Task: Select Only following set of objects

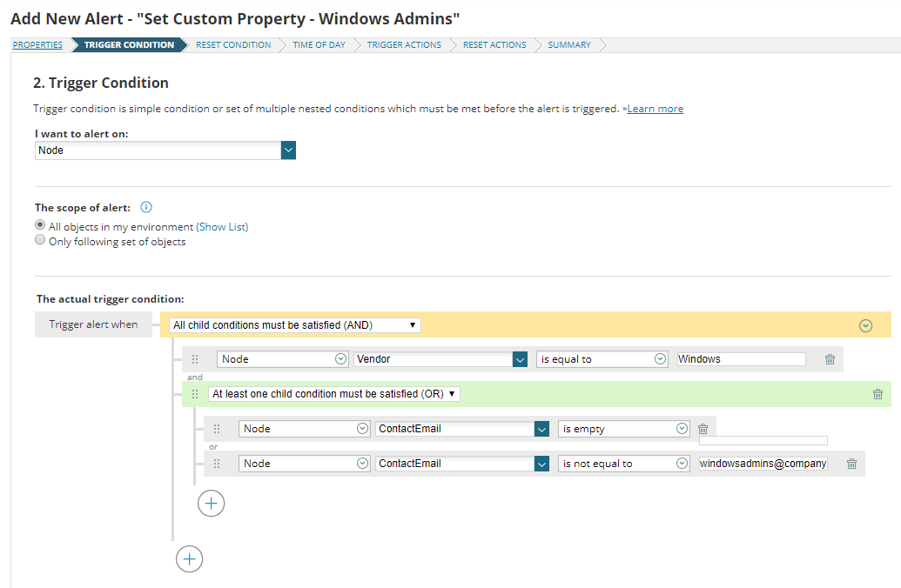Action: [40, 240]
